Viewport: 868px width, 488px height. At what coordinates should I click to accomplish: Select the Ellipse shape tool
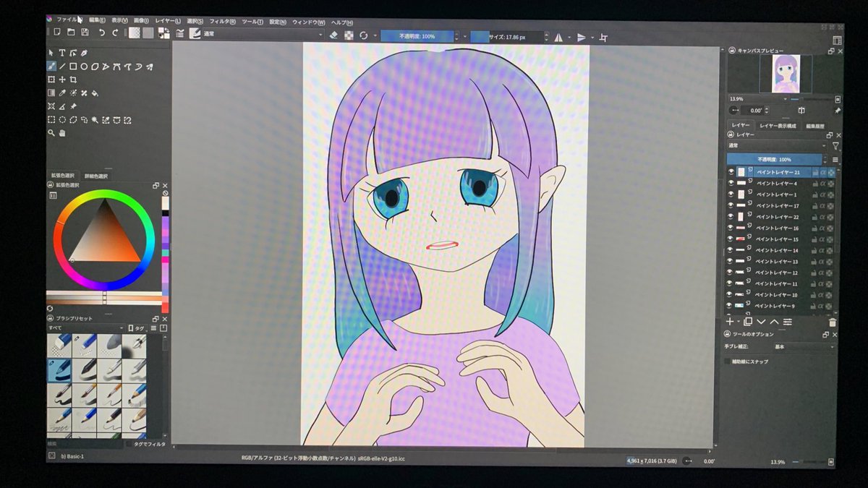[84, 66]
